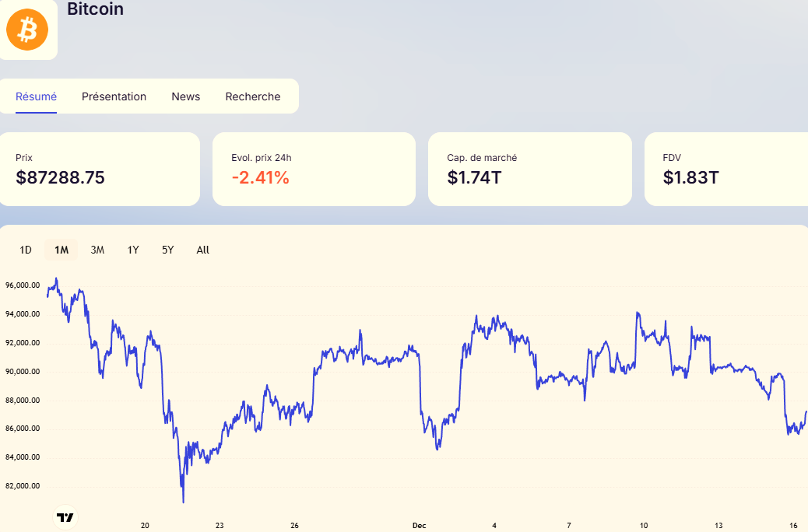Image resolution: width=808 pixels, height=532 pixels.
Task: Display the All time range
Action: [x=202, y=250]
